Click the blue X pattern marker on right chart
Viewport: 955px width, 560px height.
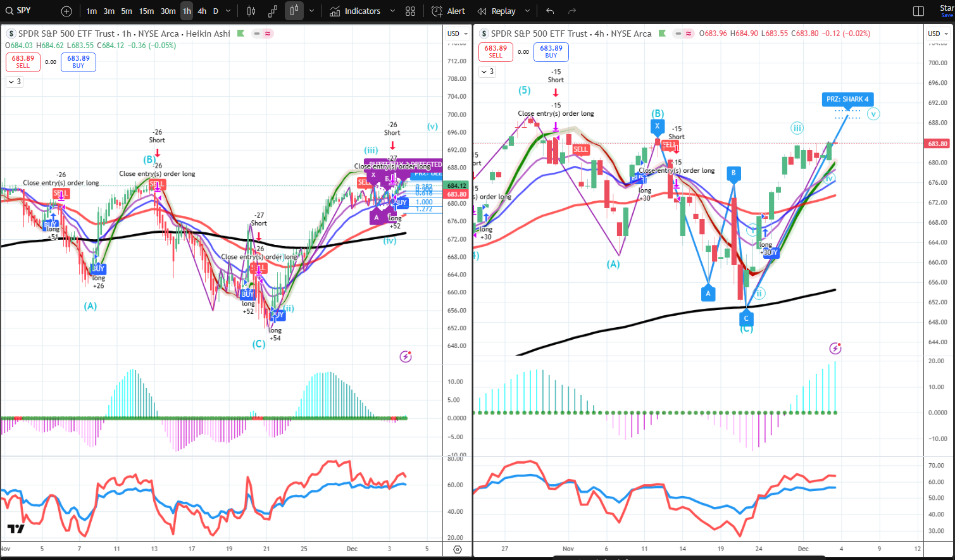click(657, 126)
